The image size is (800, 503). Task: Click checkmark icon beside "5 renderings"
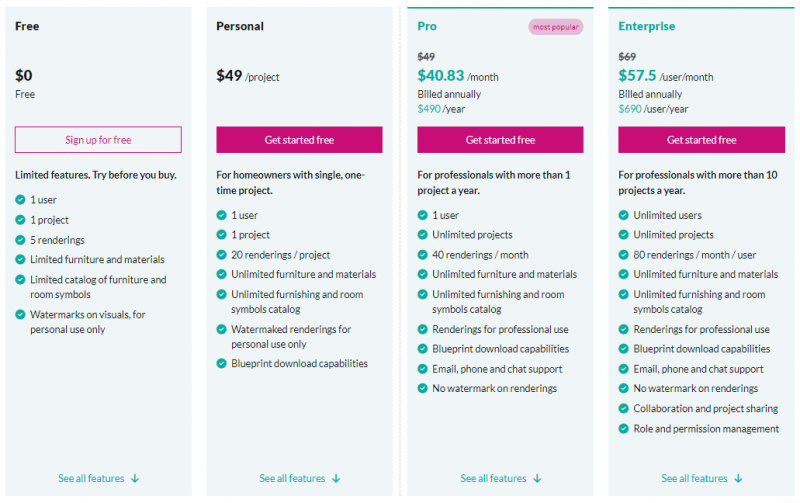(x=21, y=240)
